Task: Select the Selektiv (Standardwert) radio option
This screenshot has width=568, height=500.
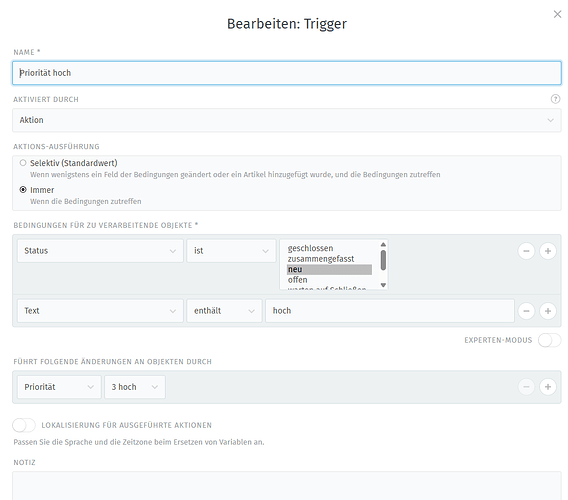Action: click(23, 163)
